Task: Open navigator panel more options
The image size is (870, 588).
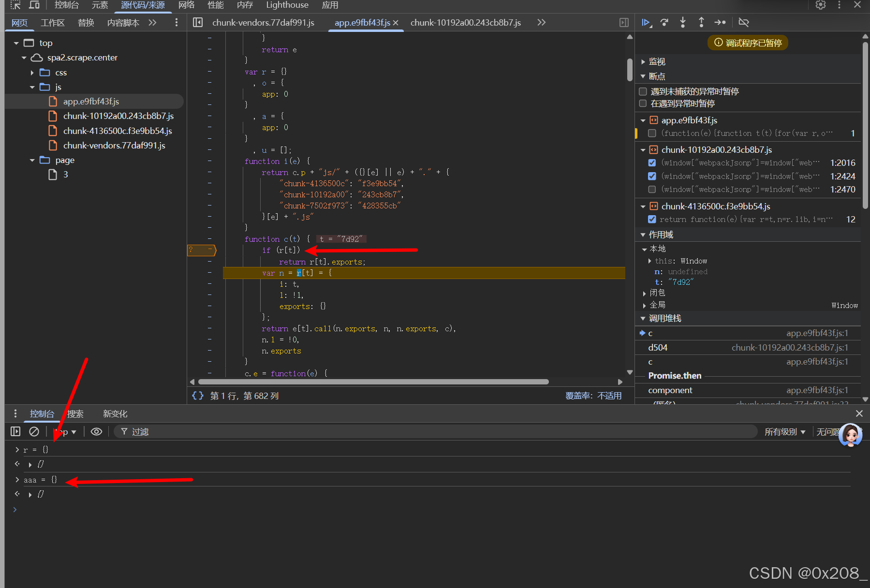Action: coord(176,23)
